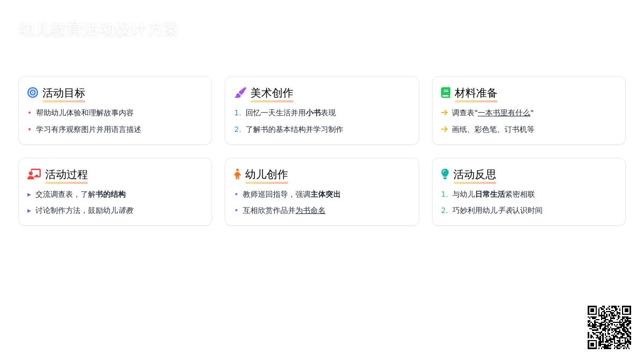Click the 活动过程 heading
Screen dimensions: 644x362
click(67, 174)
